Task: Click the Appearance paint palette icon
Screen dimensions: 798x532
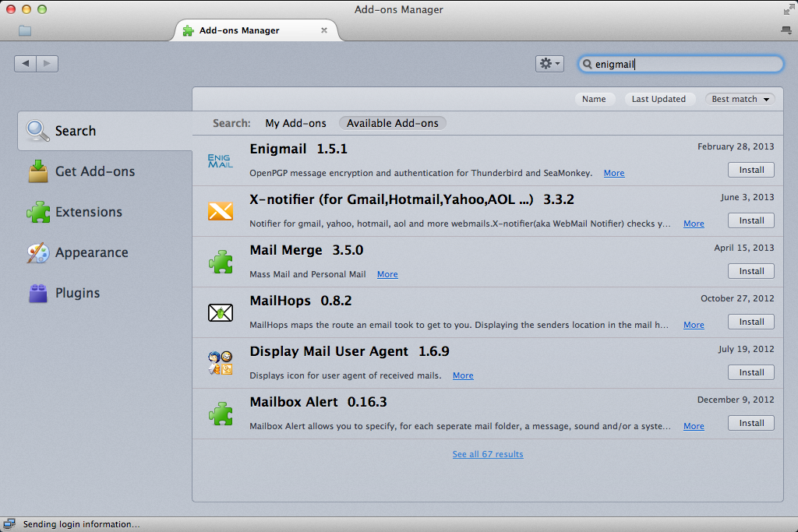Action: click(x=38, y=253)
